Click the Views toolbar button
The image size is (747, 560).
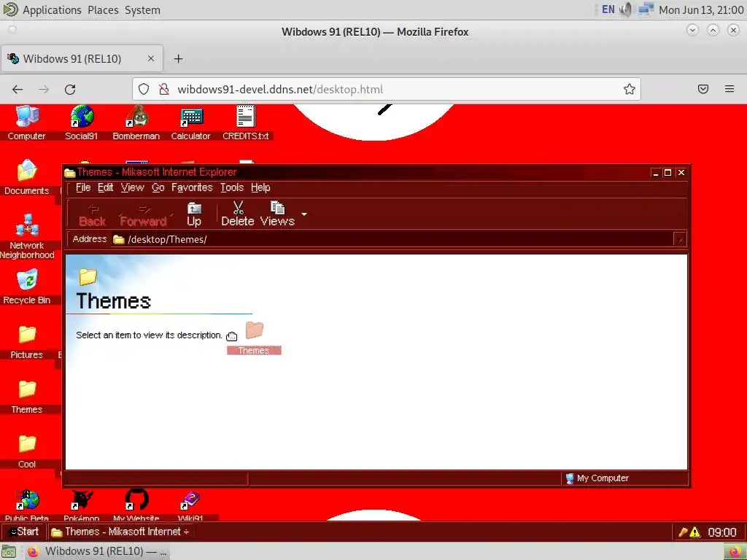[x=277, y=214]
